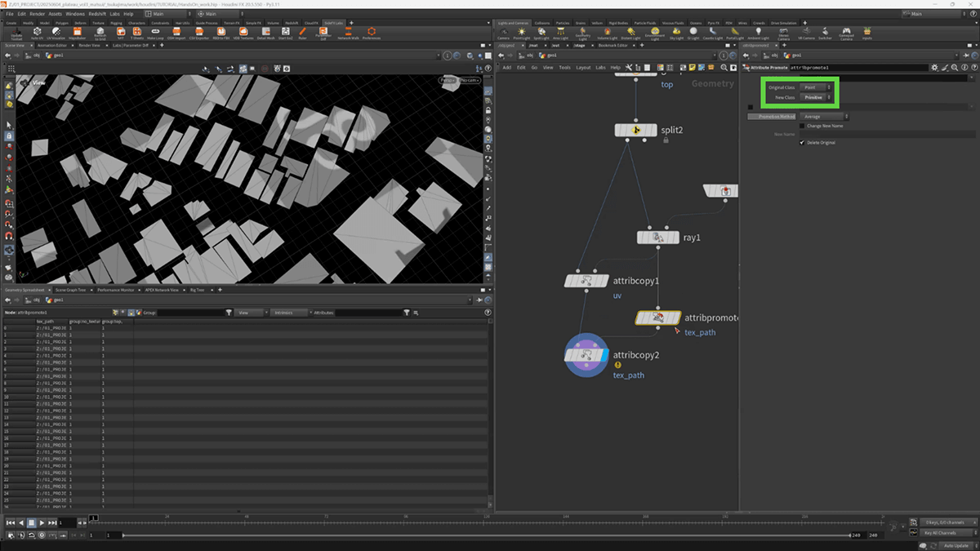Select the Point Light shelf tool
Viewport: 980px width, 551px height.
click(523, 33)
